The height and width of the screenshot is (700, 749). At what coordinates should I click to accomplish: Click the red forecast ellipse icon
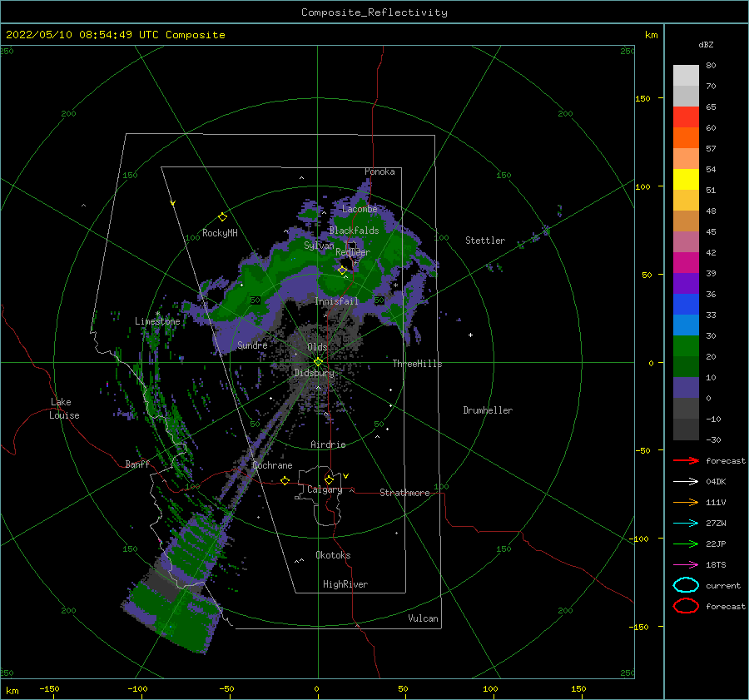point(686,606)
